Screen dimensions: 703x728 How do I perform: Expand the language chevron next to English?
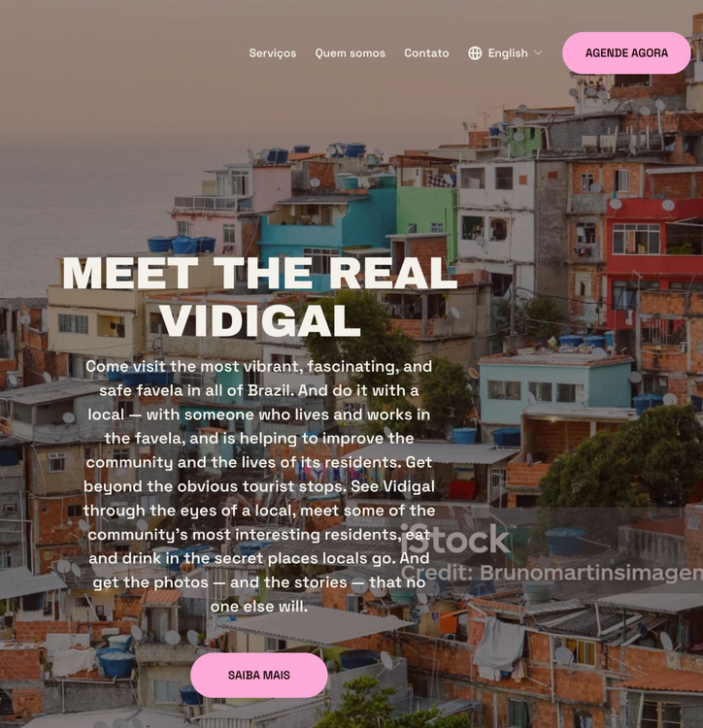pos(538,53)
